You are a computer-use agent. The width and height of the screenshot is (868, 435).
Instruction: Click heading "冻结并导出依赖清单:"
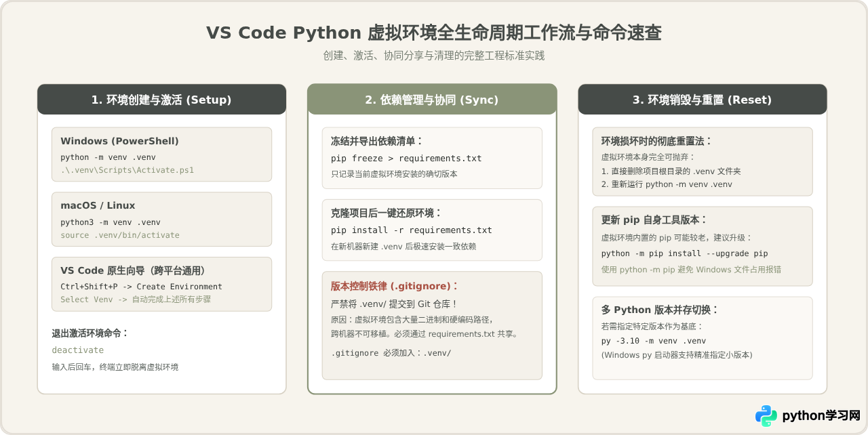(377, 141)
